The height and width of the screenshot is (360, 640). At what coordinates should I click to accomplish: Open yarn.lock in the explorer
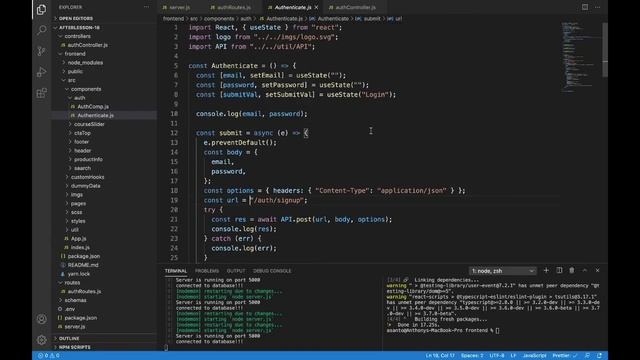79,274
